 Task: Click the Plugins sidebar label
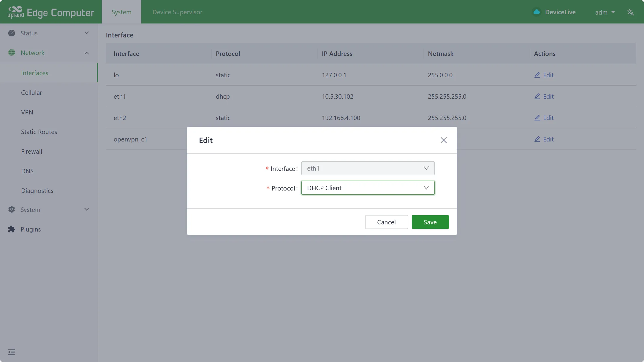tap(31, 229)
